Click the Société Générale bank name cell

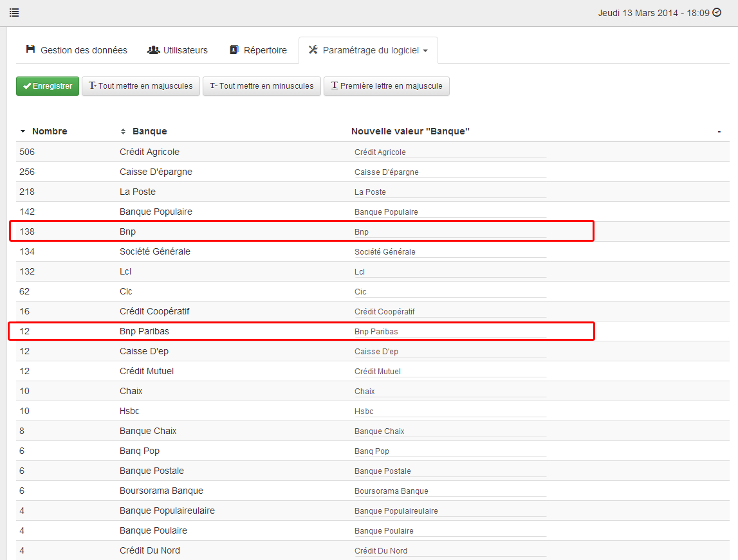pyautogui.click(x=155, y=251)
